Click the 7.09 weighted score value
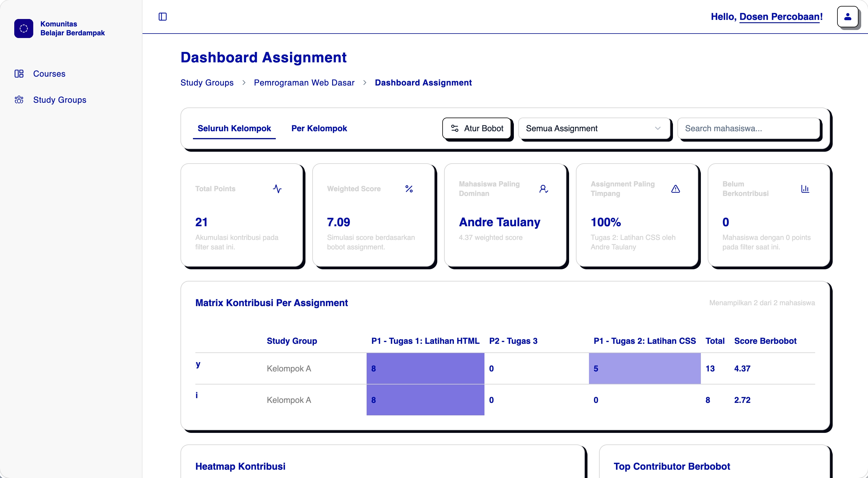Image resolution: width=868 pixels, height=478 pixels. [338, 222]
